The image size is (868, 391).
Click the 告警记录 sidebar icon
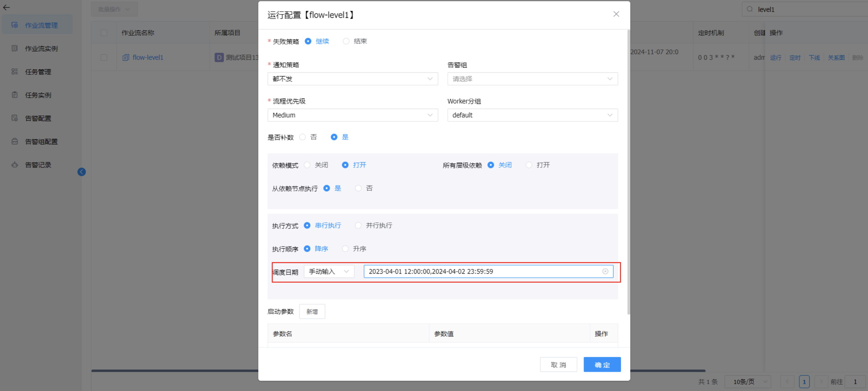tap(15, 165)
